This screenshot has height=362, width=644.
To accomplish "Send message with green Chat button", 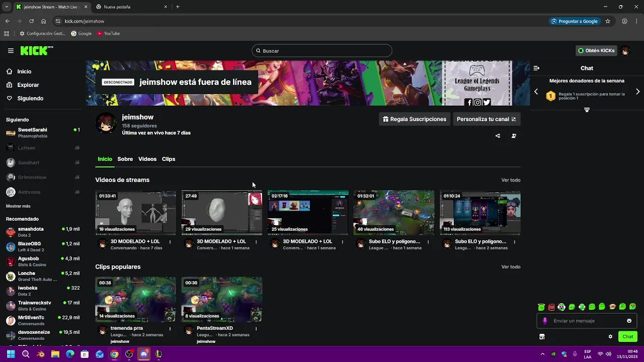I will (628, 337).
